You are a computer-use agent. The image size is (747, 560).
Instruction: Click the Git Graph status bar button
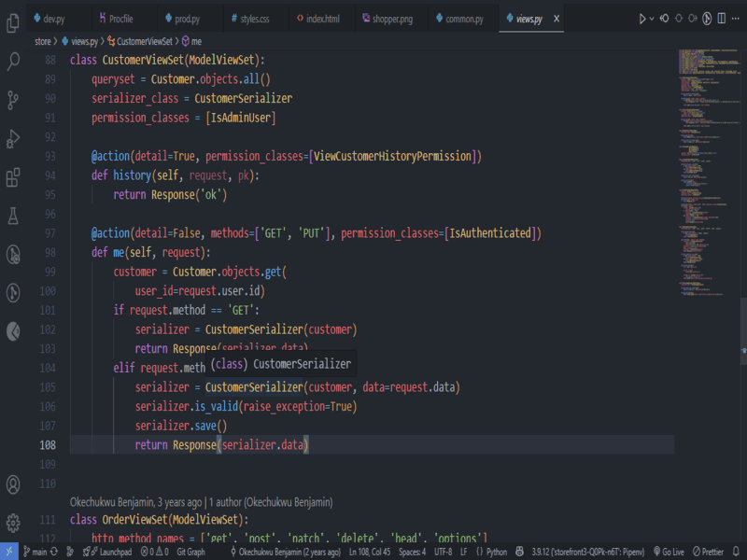tap(190, 552)
